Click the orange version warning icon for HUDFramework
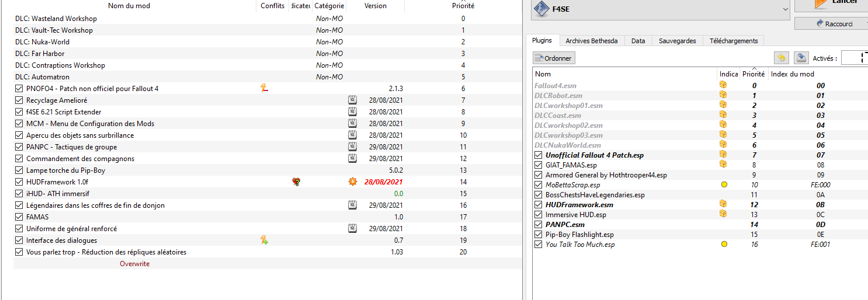 [x=352, y=182]
